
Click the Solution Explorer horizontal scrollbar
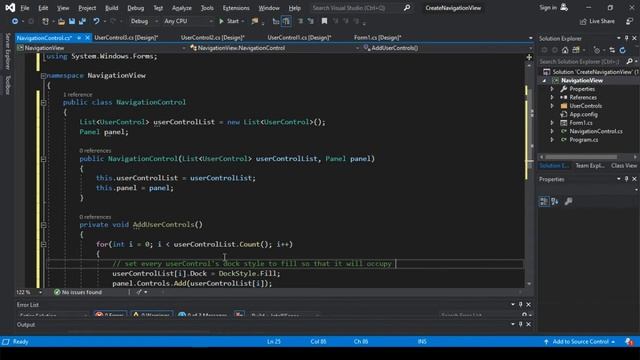tap(582, 157)
